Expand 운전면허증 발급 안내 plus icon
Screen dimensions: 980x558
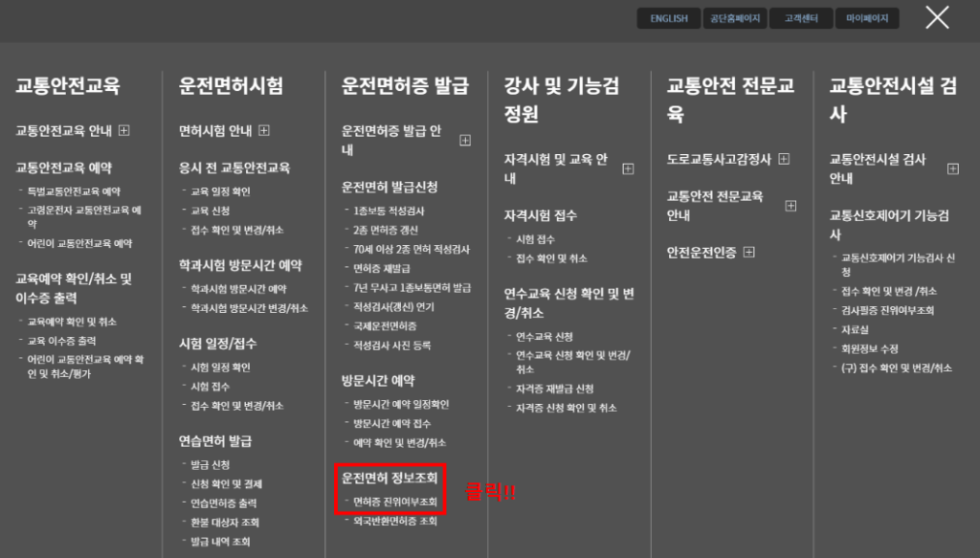pyautogui.click(x=465, y=140)
